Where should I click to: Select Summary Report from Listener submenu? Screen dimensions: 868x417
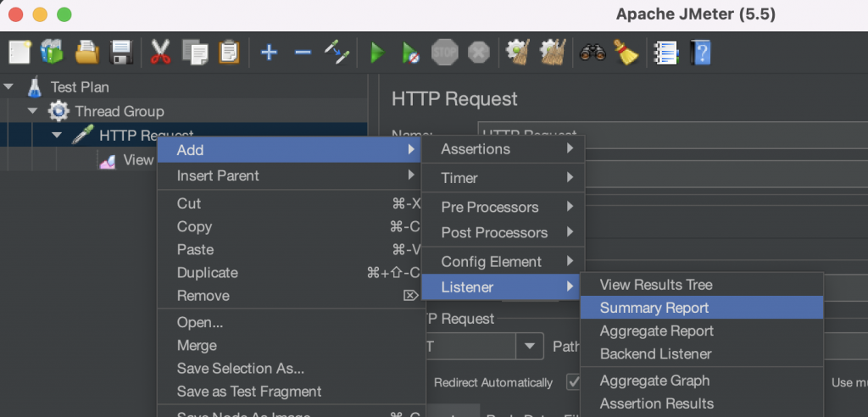[654, 308]
